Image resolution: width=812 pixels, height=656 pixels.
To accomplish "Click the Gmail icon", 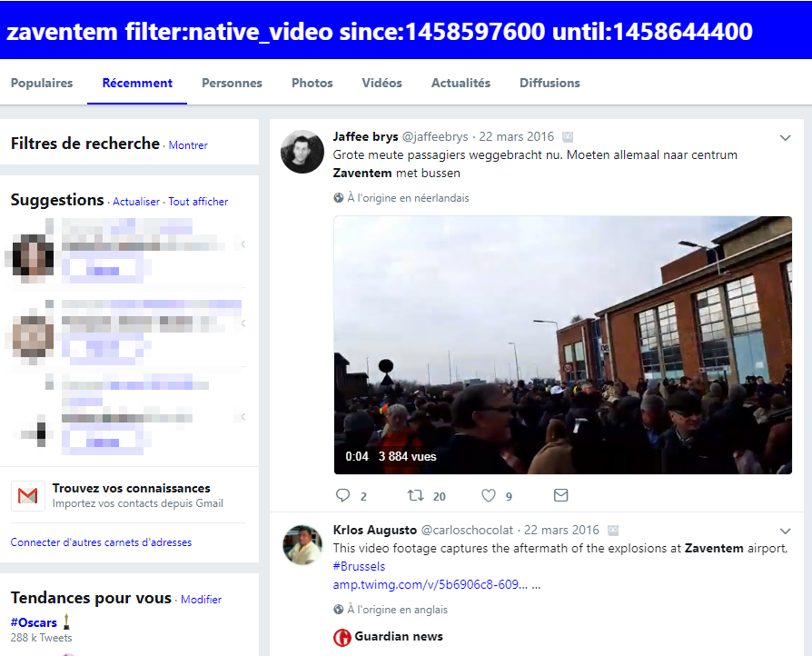I will pos(28,496).
